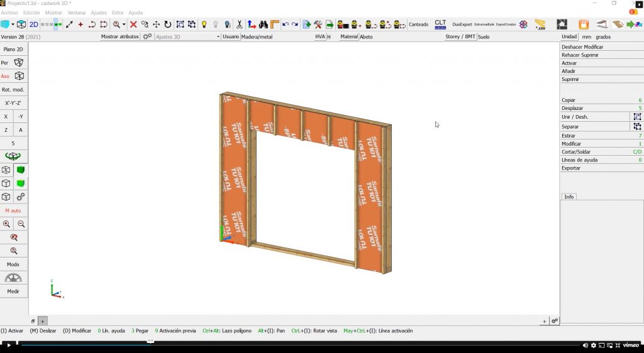
Task: Toggle the Axo axonometric view
Action: coord(13,76)
